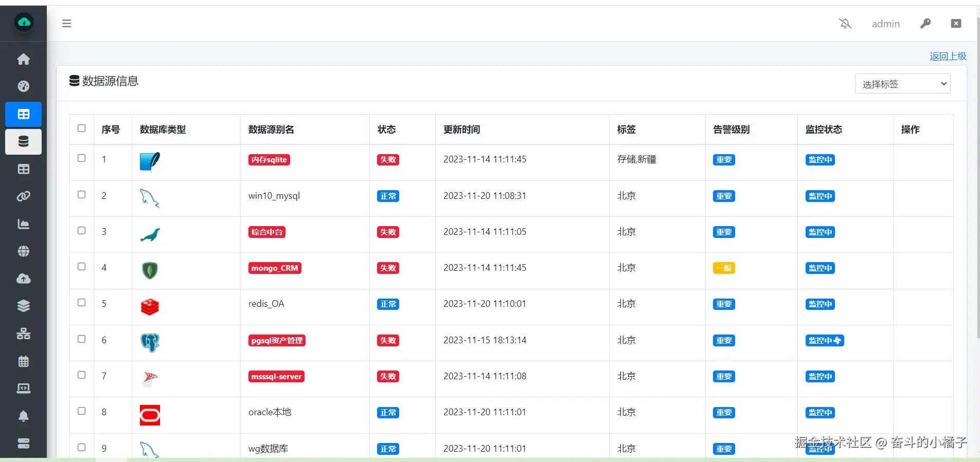This screenshot has height=462, width=980.
Task: Click the PostgreSQL elephant icon in row 6
Action: tap(150, 343)
